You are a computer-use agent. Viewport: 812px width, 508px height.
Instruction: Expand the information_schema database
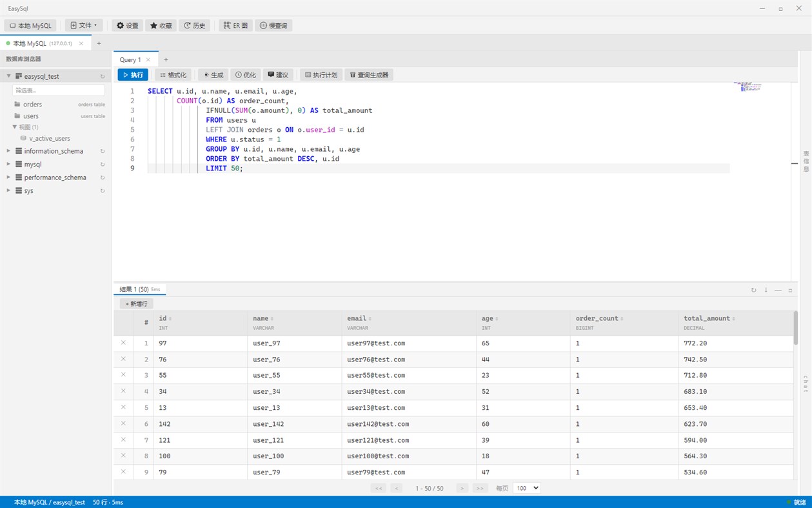point(9,150)
